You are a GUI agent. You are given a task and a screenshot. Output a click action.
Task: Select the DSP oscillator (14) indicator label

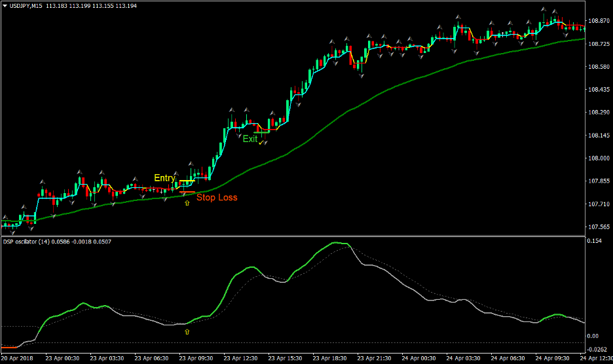point(26,242)
